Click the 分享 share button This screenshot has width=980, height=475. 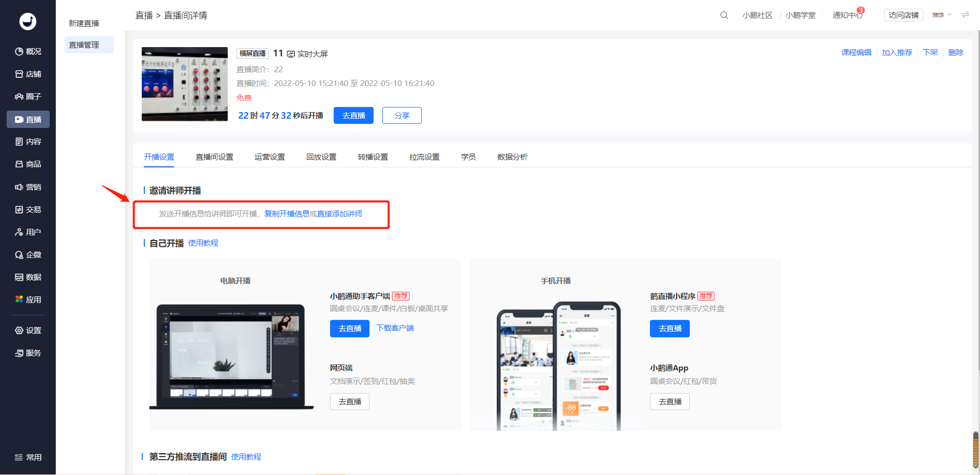(x=402, y=115)
